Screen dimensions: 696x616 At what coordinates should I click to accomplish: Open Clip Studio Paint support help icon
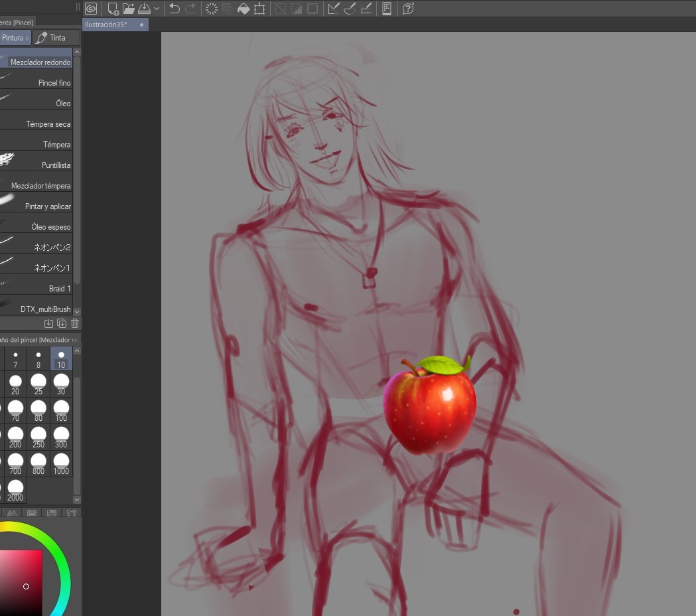408,9
